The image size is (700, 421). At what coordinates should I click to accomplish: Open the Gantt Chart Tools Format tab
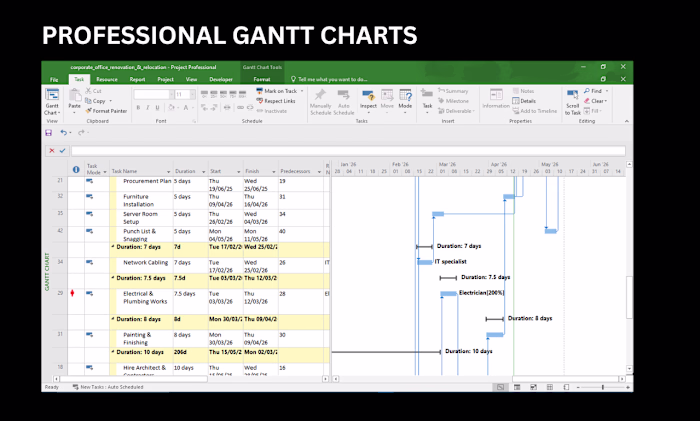(262, 79)
